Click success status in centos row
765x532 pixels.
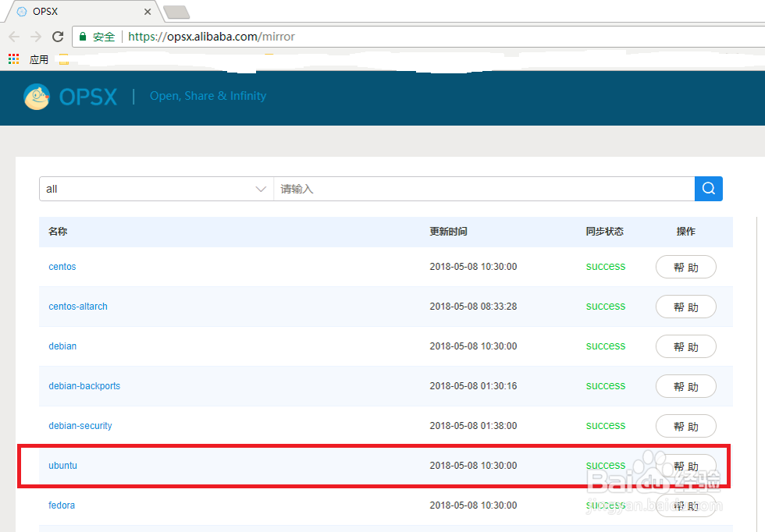tap(606, 266)
